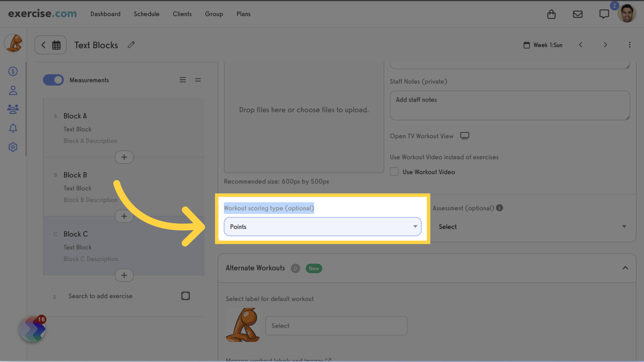The width and height of the screenshot is (644, 362).
Task: Check the Use Workout Video checkbox
Action: (394, 172)
